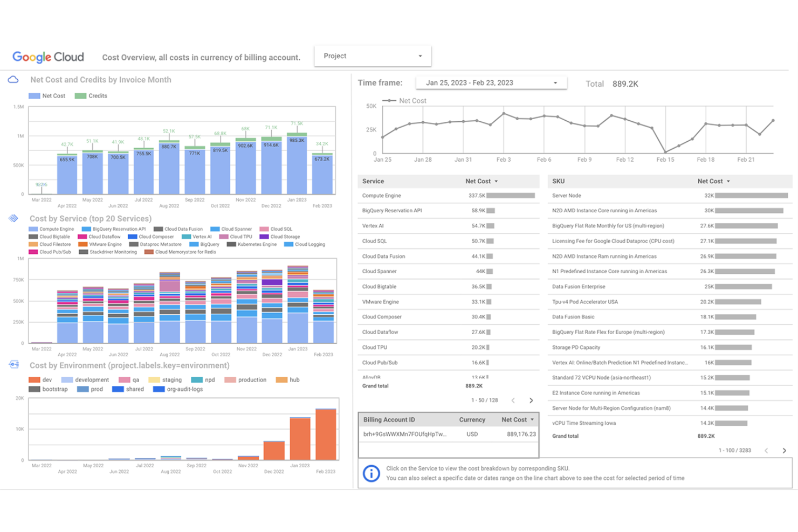Image resolution: width=798 pixels, height=532 pixels.
Task: Click the cloud icon beside Net Cost and Credits
Action: [13, 80]
